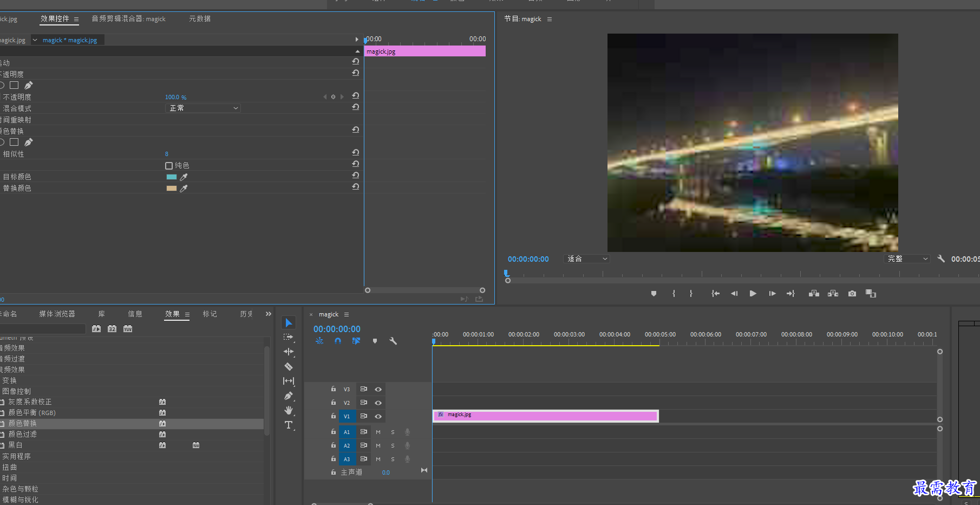Switch to Libraries (库) tab
The width and height of the screenshot is (980, 505).
pos(102,314)
